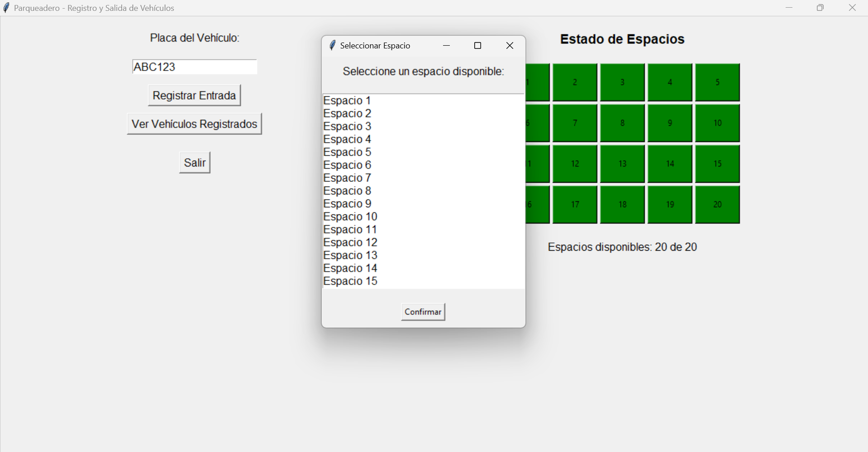This screenshot has width=868, height=452.
Task: Select Espacio 15 in the listbox
Action: click(x=424, y=281)
